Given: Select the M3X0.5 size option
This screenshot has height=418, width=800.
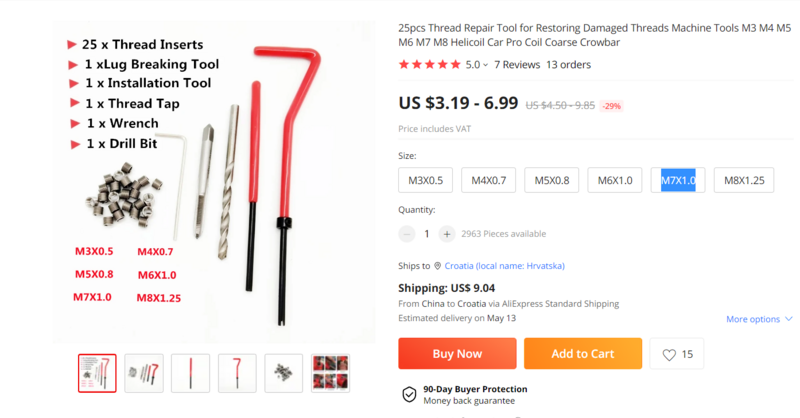Looking at the screenshot, I should pyautogui.click(x=426, y=180).
